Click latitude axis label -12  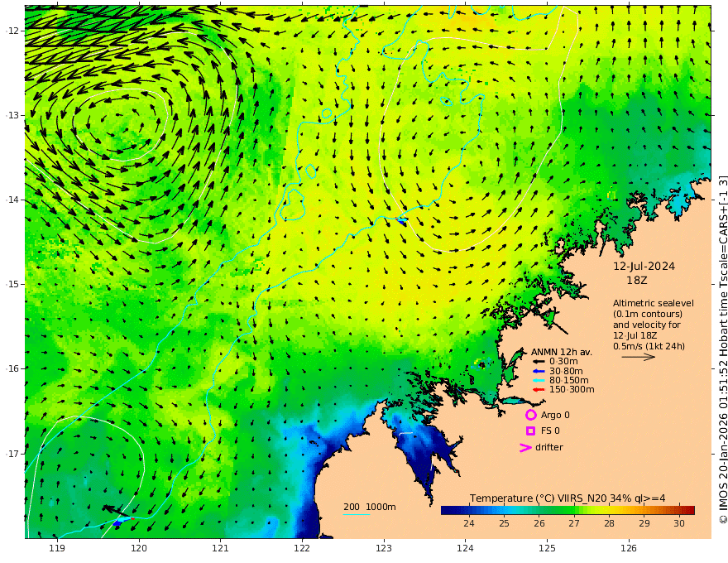(12, 31)
